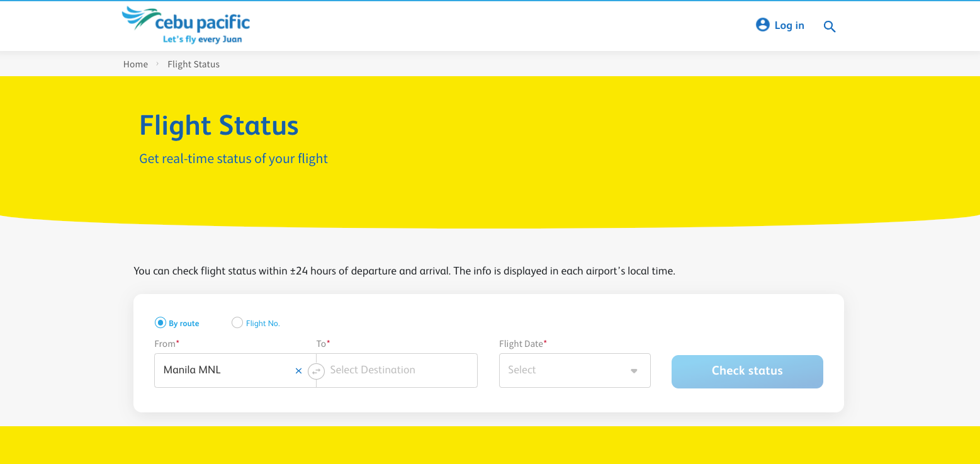Open the Flight Date dropdown
The image size is (980, 464).
point(575,370)
